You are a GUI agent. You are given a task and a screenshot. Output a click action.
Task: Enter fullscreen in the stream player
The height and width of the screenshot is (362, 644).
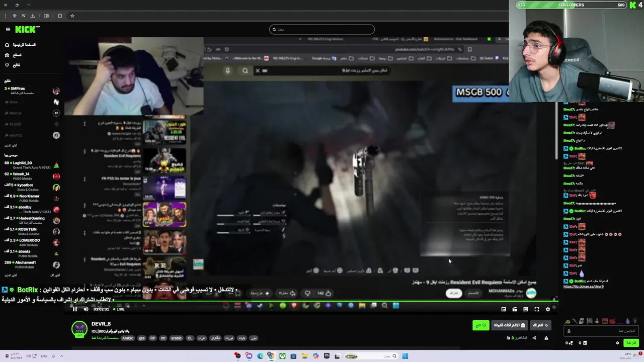point(537,309)
